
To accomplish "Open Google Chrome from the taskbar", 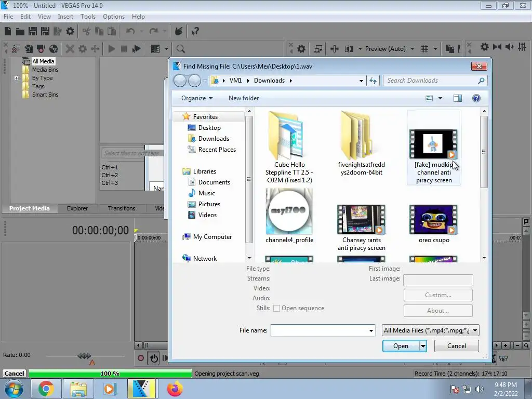I will (46, 389).
